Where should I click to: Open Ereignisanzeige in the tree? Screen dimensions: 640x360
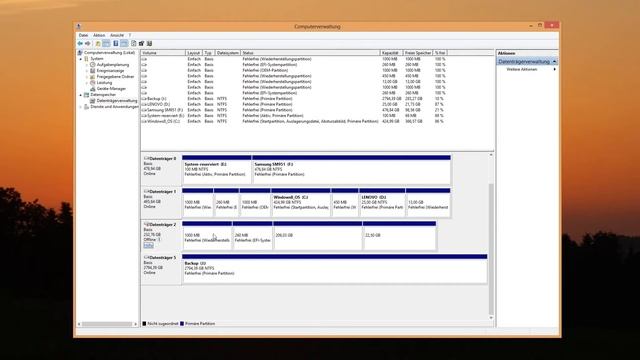110,71
